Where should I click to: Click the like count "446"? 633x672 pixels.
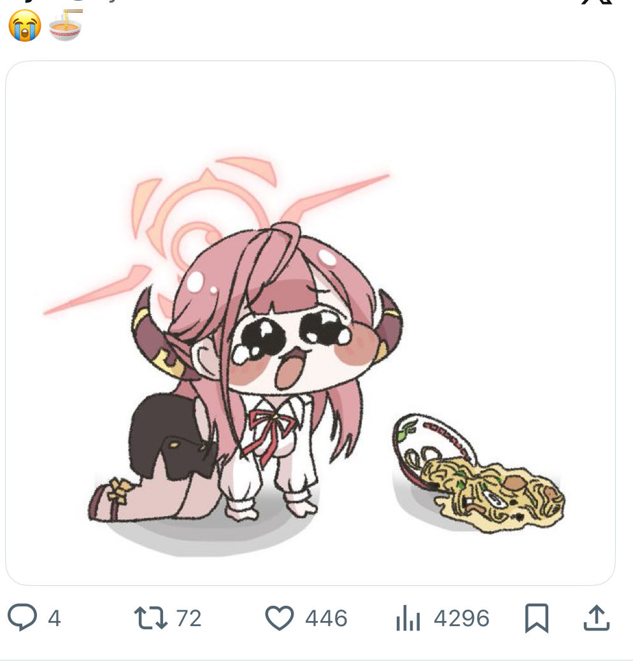tap(326, 618)
